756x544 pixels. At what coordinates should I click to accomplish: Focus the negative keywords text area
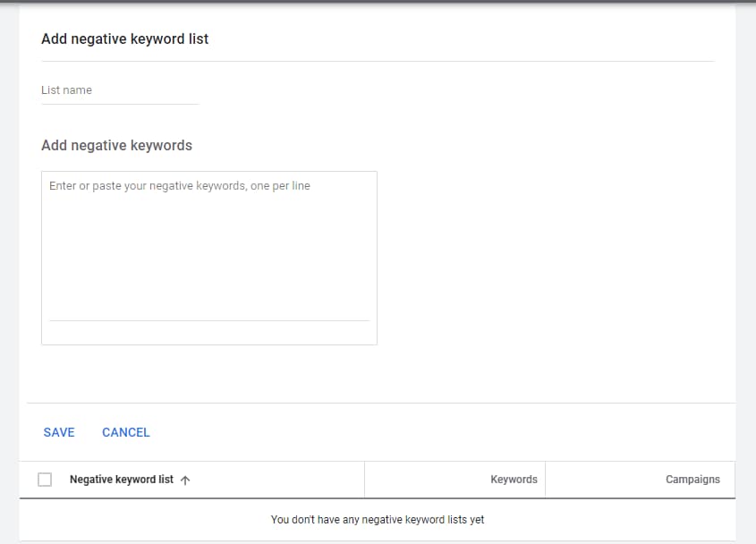click(x=209, y=246)
